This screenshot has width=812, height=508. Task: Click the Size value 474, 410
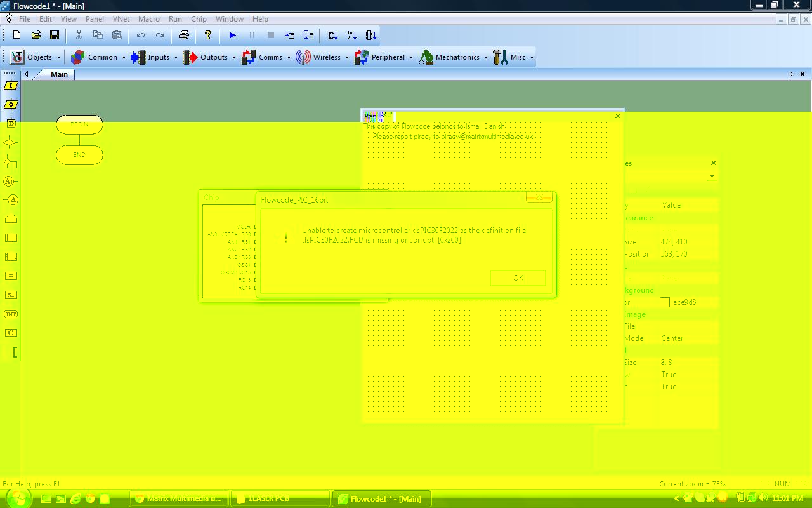click(674, 242)
